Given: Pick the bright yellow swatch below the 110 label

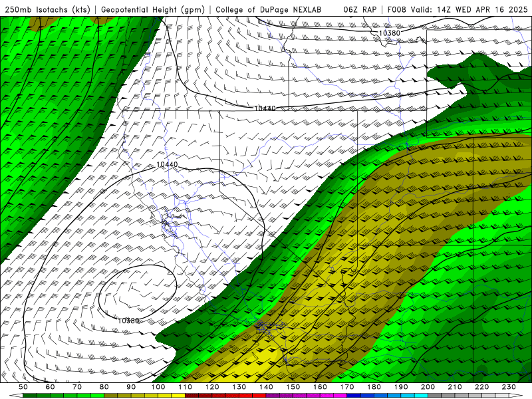Looking at the screenshot, I should coord(178,396).
